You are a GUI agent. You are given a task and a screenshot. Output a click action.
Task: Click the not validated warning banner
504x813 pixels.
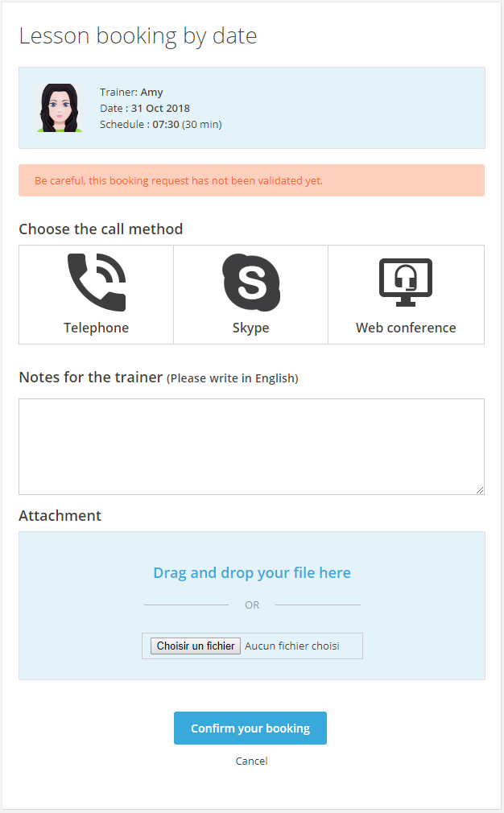[x=251, y=180]
